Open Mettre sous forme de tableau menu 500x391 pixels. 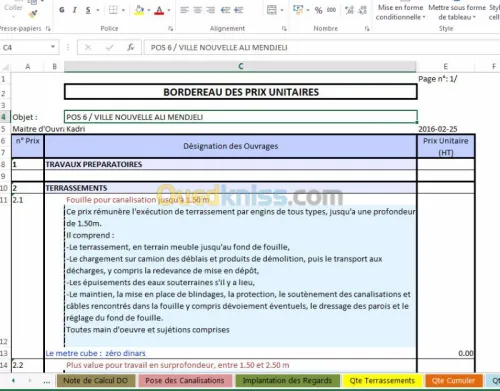(x=457, y=12)
